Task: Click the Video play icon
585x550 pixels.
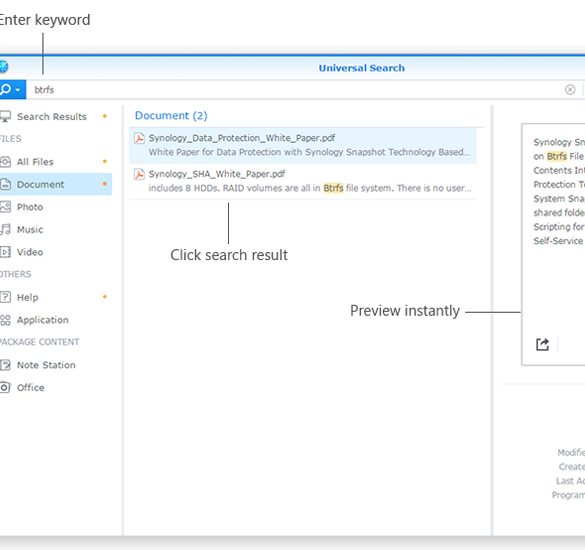Action: (5, 252)
